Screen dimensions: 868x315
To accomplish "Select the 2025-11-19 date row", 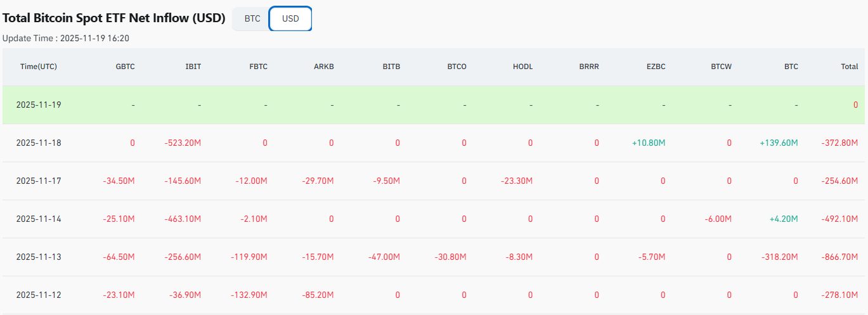I will pyautogui.click(x=434, y=105).
